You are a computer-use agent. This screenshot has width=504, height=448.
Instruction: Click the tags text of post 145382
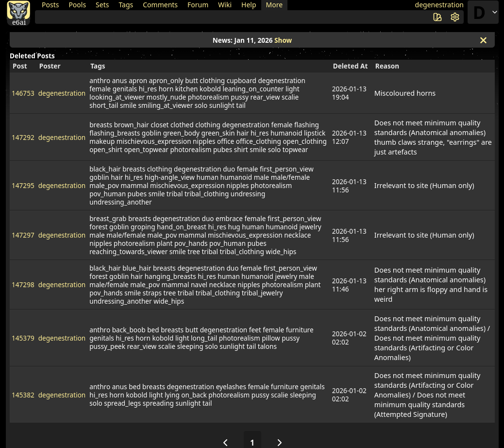point(207,395)
